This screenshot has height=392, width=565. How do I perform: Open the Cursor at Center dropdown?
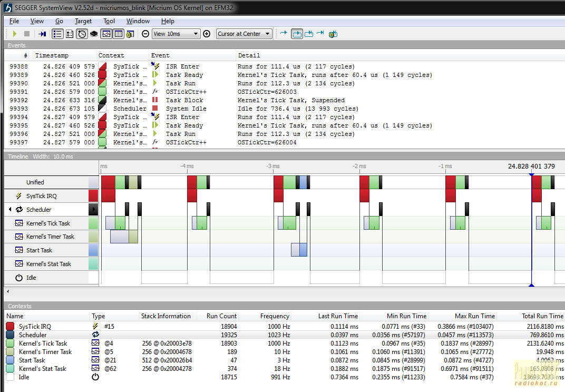tap(243, 34)
